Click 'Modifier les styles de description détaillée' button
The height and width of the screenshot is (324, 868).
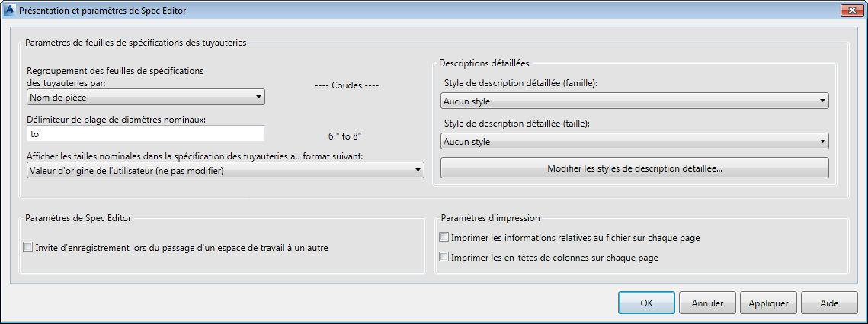click(634, 168)
